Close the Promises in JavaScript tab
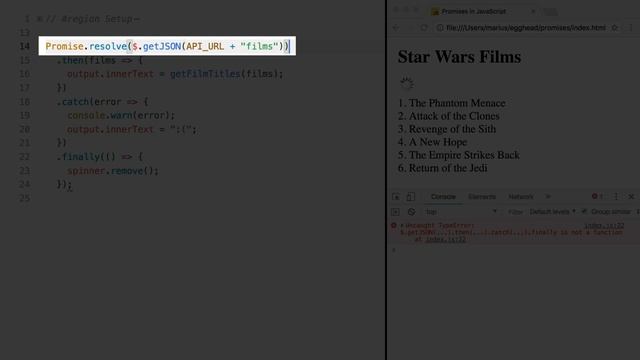Viewport: 640px width, 360px height. pos(533,11)
